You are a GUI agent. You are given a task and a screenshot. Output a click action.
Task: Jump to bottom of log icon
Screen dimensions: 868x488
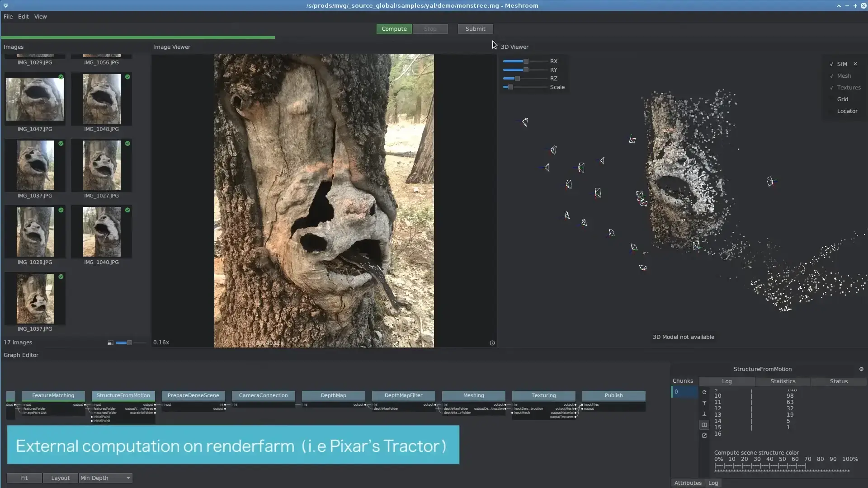(x=704, y=414)
